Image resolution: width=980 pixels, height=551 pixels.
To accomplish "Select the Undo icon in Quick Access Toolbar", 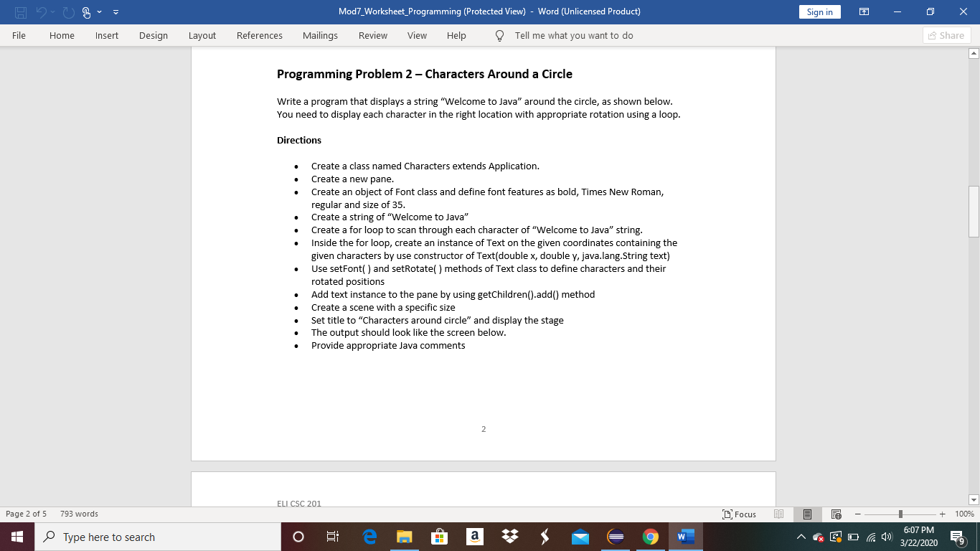I will pyautogui.click(x=42, y=11).
